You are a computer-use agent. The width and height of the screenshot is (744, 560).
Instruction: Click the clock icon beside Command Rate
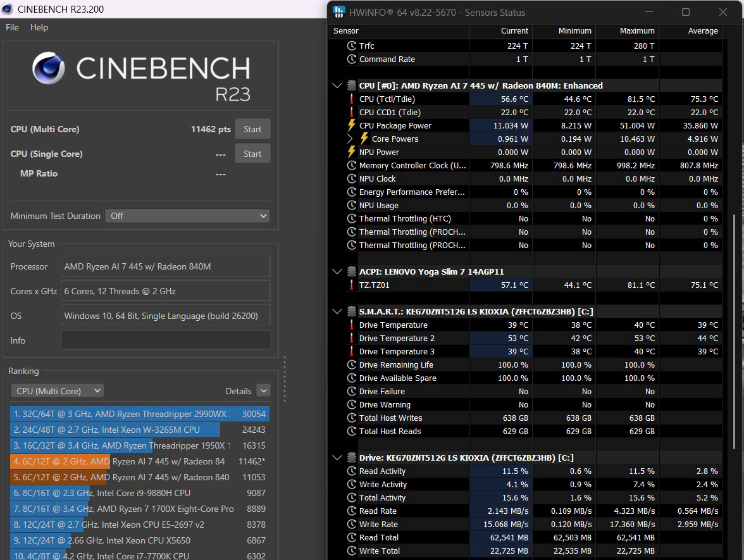click(x=352, y=59)
